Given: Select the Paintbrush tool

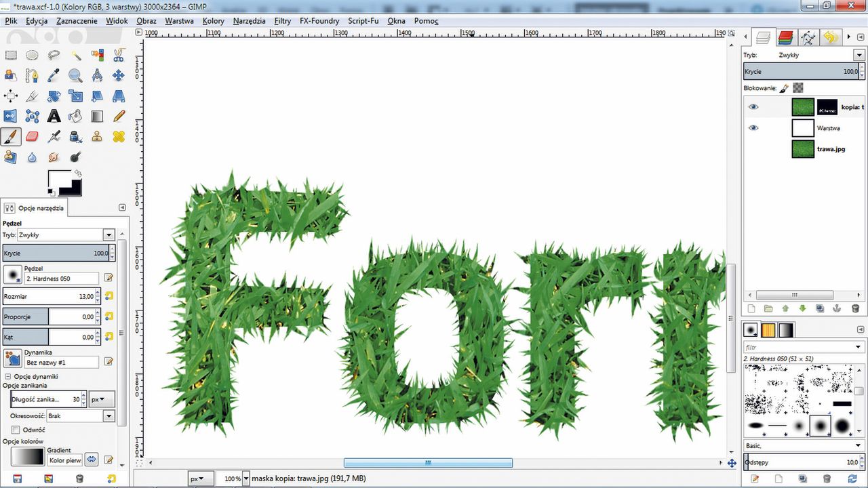Looking at the screenshot, I should point(11,137).
